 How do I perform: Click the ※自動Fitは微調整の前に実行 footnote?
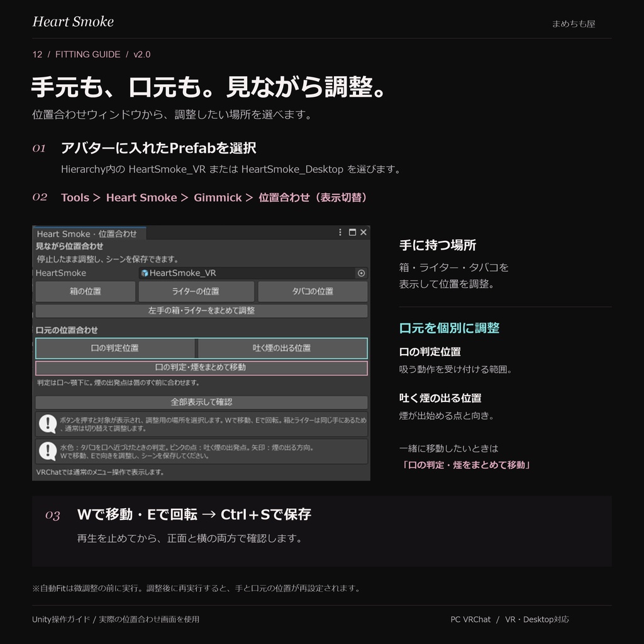click(196, 588)
